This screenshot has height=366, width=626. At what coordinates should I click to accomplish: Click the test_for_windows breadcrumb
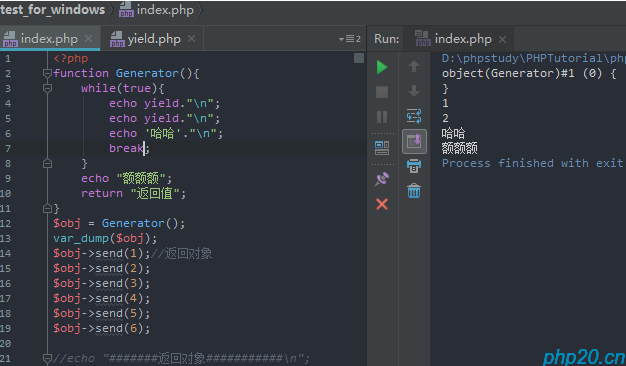click(52, 10)
